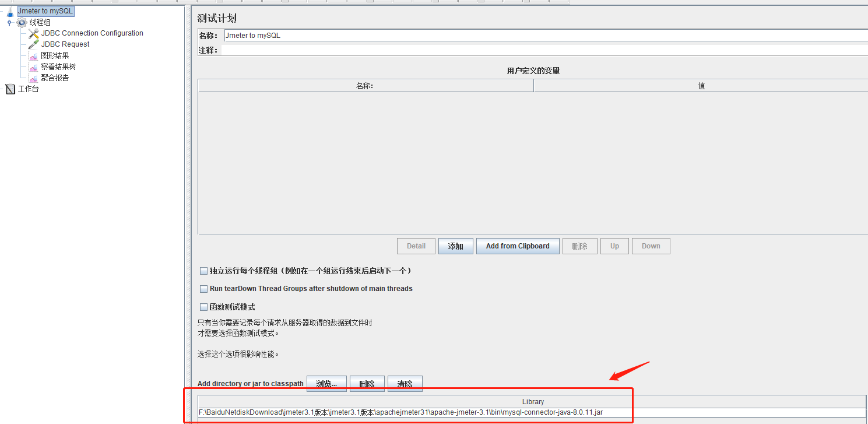Image resolution: width=868 pixels, height=424 pixels.
Task: Click the 用户定义的变量 heading
Action: click(533, 71)
